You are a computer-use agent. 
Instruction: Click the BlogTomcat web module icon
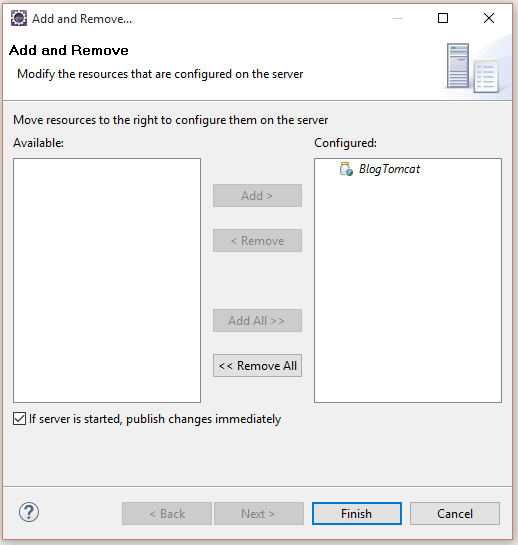pyautogui.click(x=346, y=169)
